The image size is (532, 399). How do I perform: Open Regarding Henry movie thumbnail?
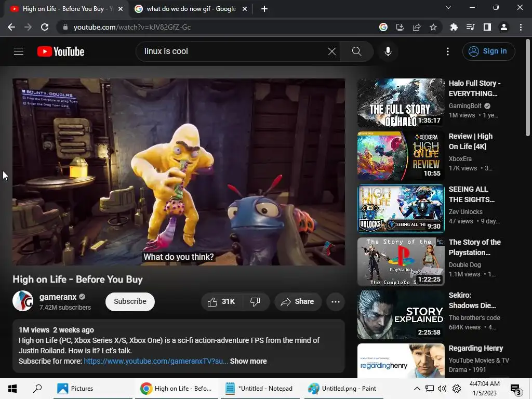click(x=401, y=361)
